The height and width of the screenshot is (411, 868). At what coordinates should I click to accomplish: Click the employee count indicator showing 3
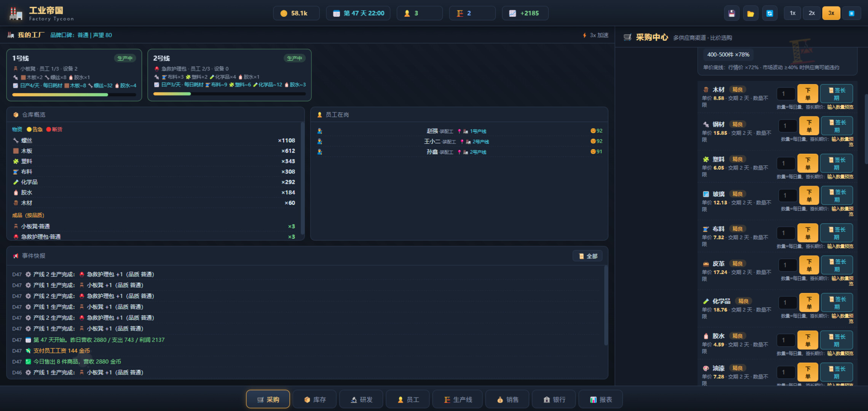pos(419,13)
